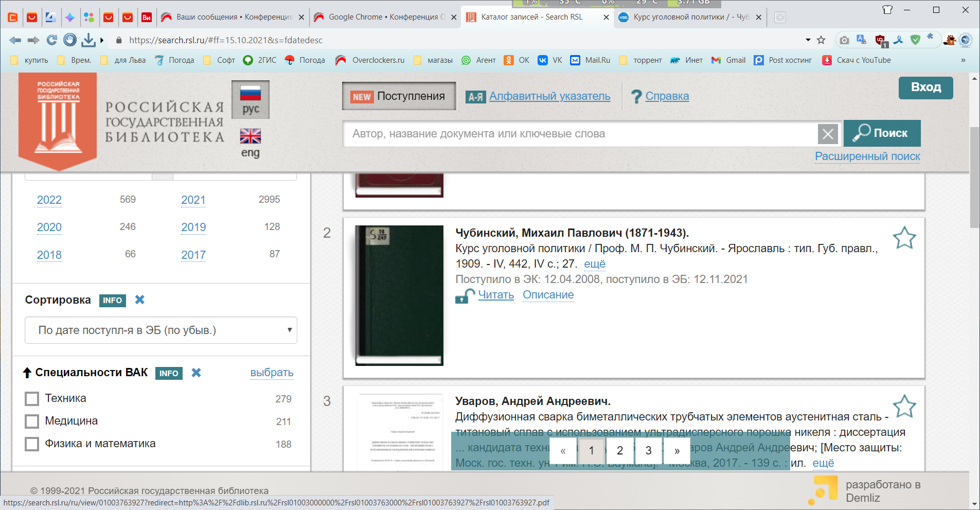
Task: Click the Поиск search button
Action: click(x=882, y=133)
